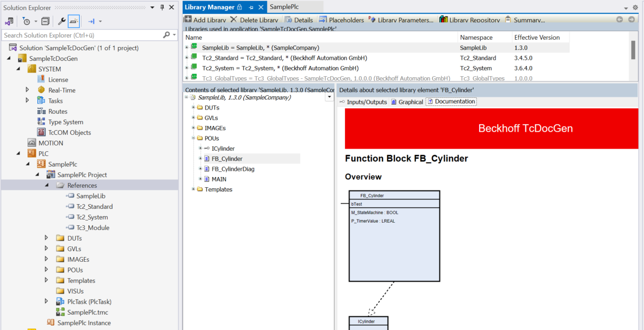This screenshot has height=330, width=644.
Task: Toggle Preview Selected Items button
Action: (x=74, y=22)
